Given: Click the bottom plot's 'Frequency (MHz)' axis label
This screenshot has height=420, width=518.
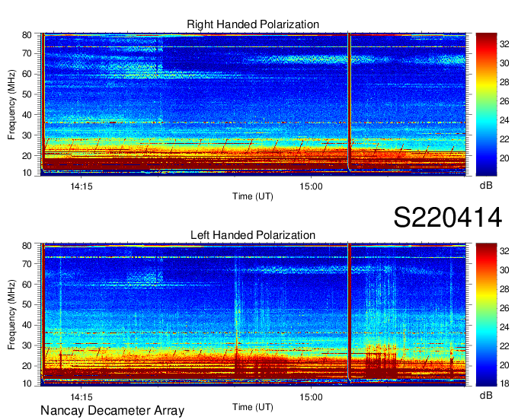Looking at the screenshot, I should (x=11, y=315).
